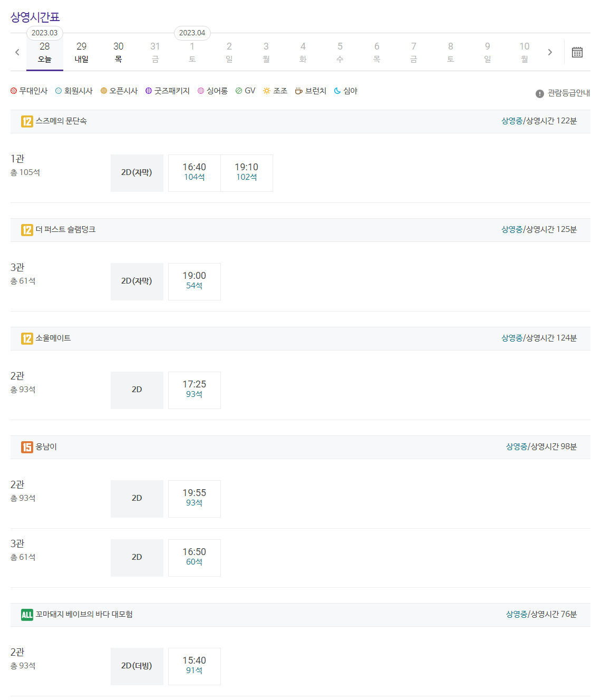Open 스즈메의 문단속 movie title

pyautogui.click(x=61, y=121)
